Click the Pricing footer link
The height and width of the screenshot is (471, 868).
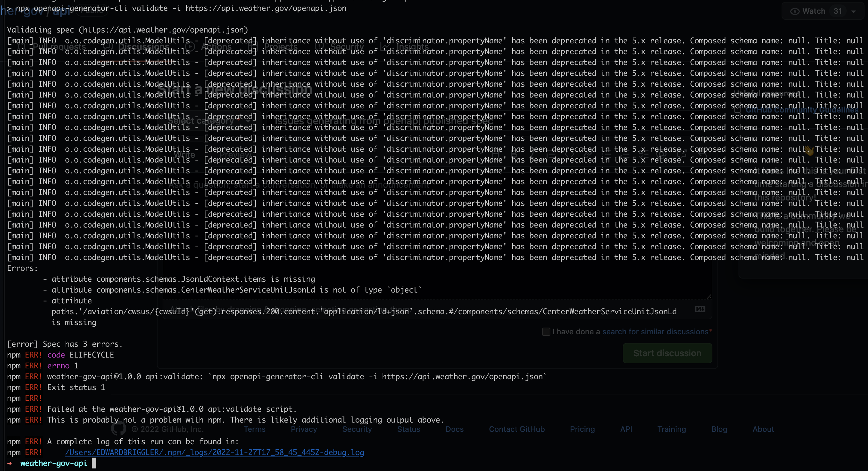coord(582,429)
